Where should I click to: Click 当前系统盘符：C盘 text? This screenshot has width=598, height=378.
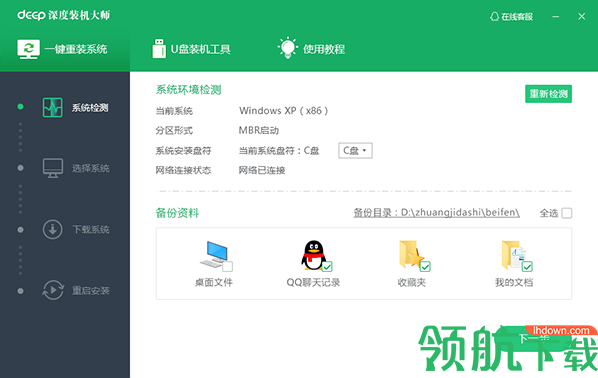(279, 151)
